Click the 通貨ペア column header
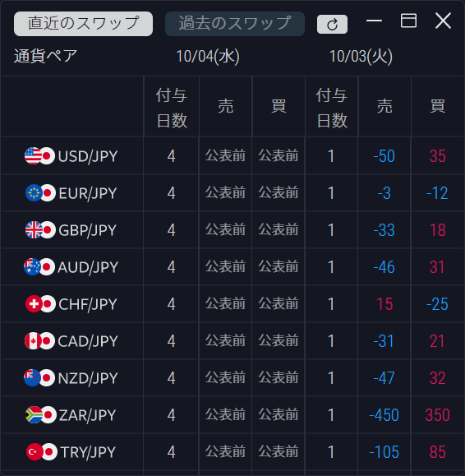 click(x=45, y=57)
